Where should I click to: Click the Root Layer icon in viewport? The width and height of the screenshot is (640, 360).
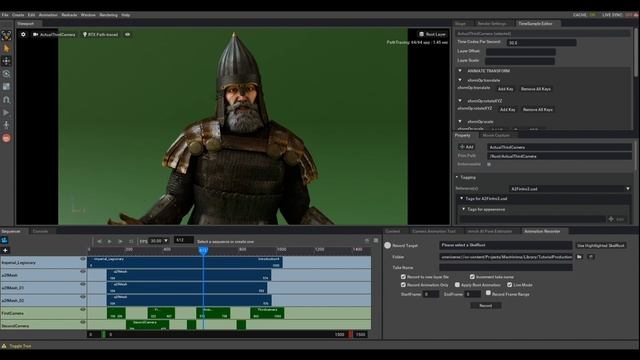coord(422,34)
